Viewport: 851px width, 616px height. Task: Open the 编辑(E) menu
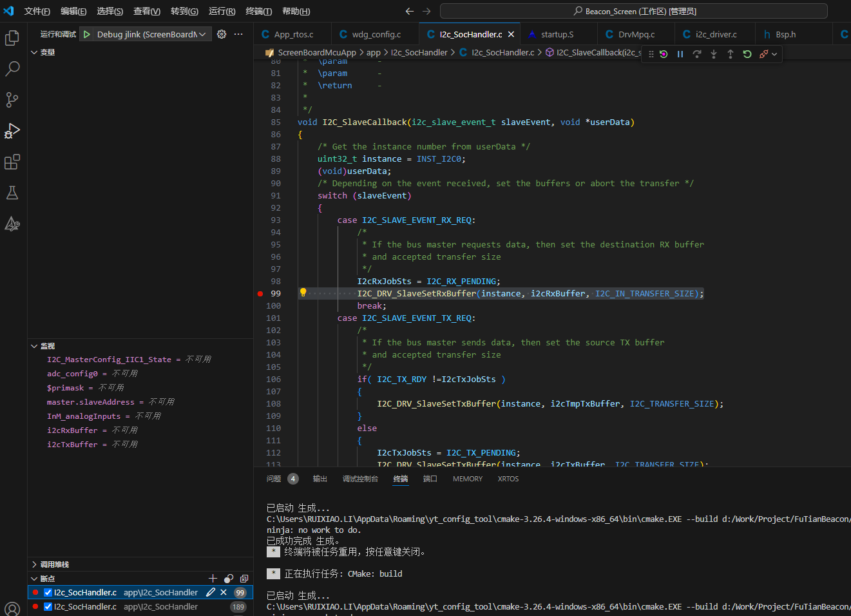tap(73, 11)
